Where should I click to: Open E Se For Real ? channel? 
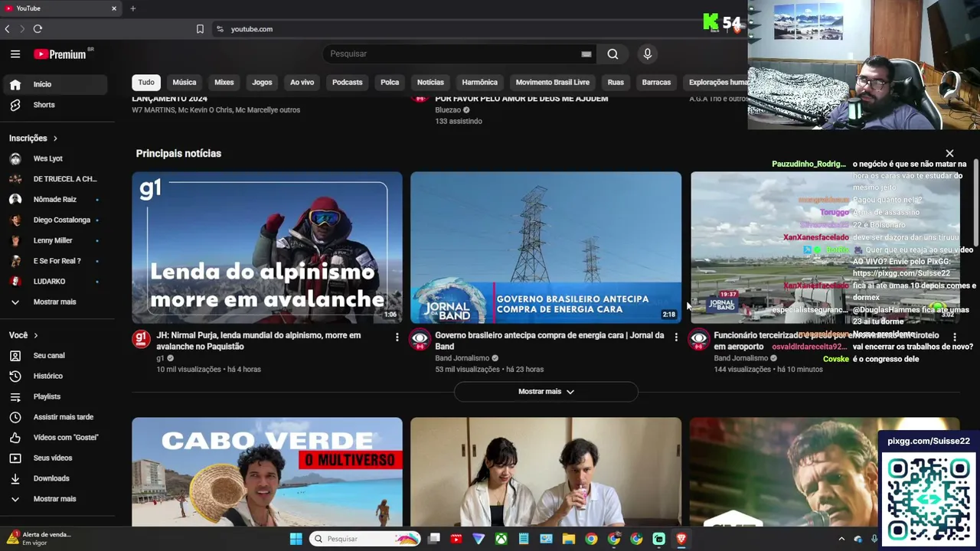(x=55, y=261)
